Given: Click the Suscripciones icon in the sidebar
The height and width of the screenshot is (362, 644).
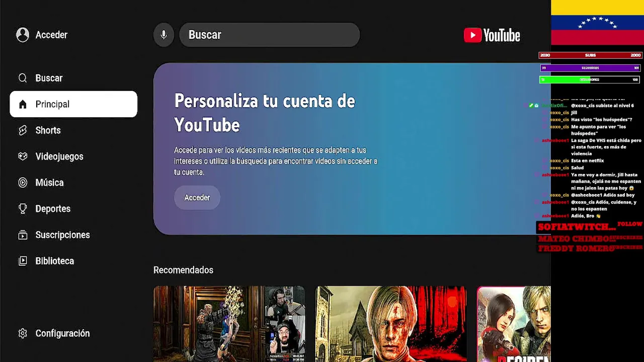Looking at the screenshot, I should (x=23, y=235).
